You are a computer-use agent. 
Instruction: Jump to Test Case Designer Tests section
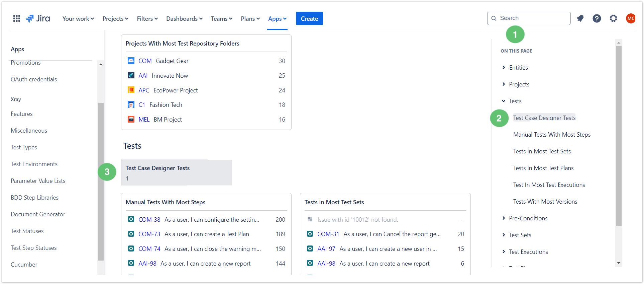tap(544, 118)
